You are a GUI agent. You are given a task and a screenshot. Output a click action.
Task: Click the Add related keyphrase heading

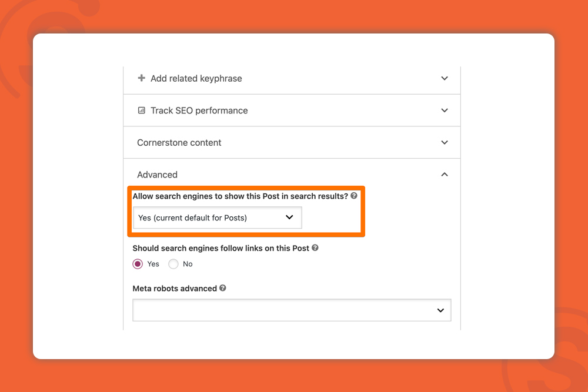[x=196, y=78]
